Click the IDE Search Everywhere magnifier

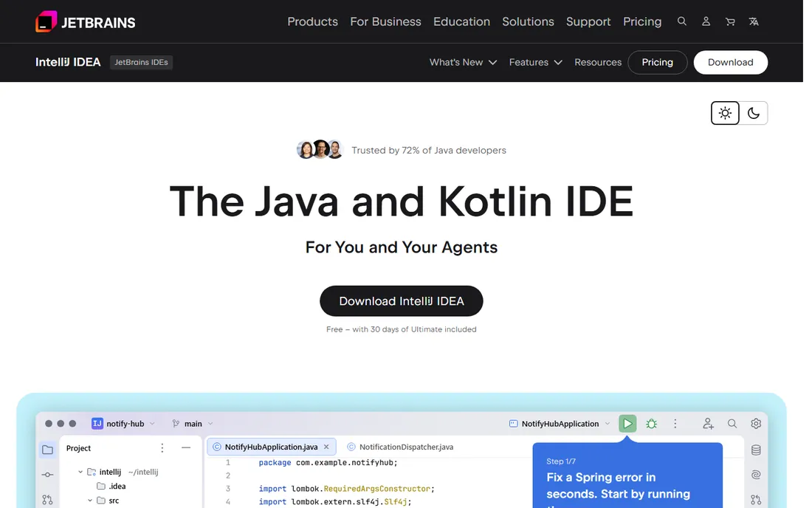point(732,424)
